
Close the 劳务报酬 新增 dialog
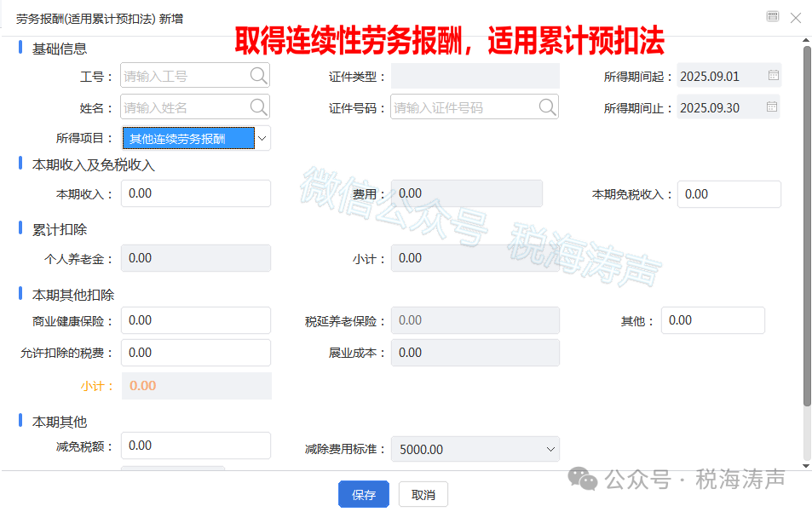click(796, 17)
